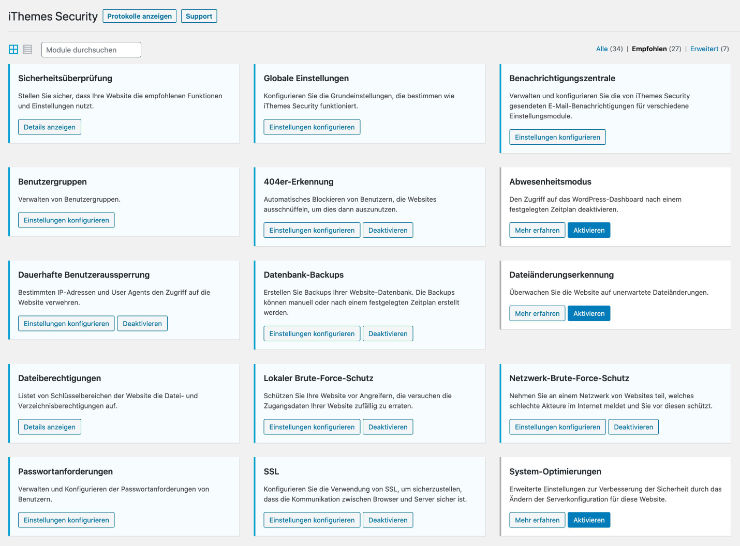Activate the Abwesenheitsmodus module
The image size is (740, 546).
tap(589, 230)
